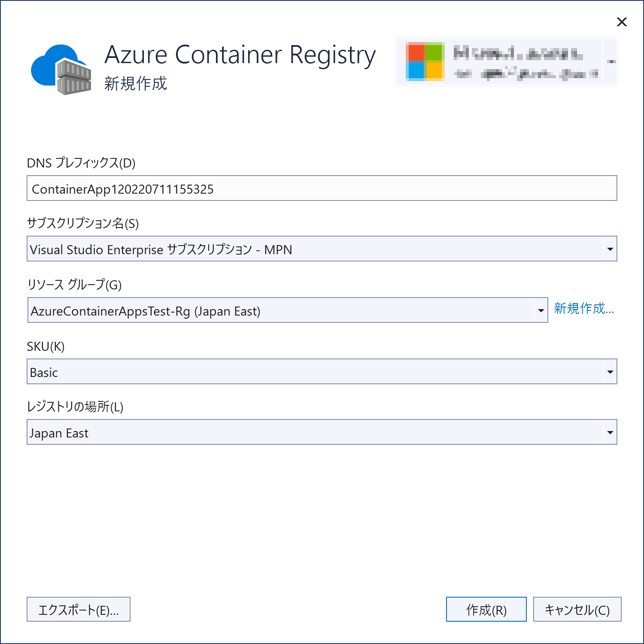Click the Azure Container Registry cloud icon
Screen dimensions: 644x644
click(x=61, y=69)
